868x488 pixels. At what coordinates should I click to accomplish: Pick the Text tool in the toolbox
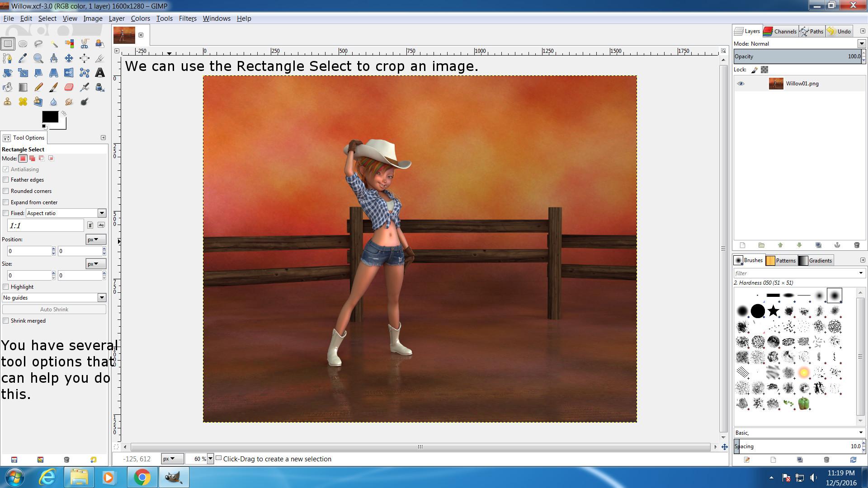[x=100, y=73]
